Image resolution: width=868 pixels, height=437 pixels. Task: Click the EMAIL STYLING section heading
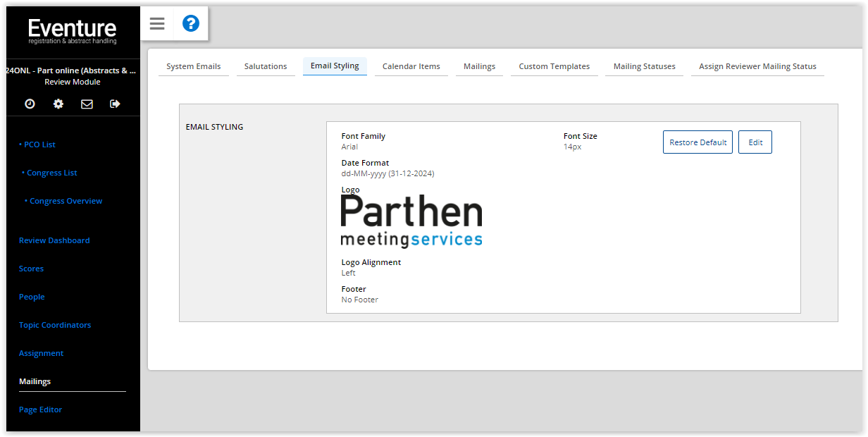tap(214, 127)
